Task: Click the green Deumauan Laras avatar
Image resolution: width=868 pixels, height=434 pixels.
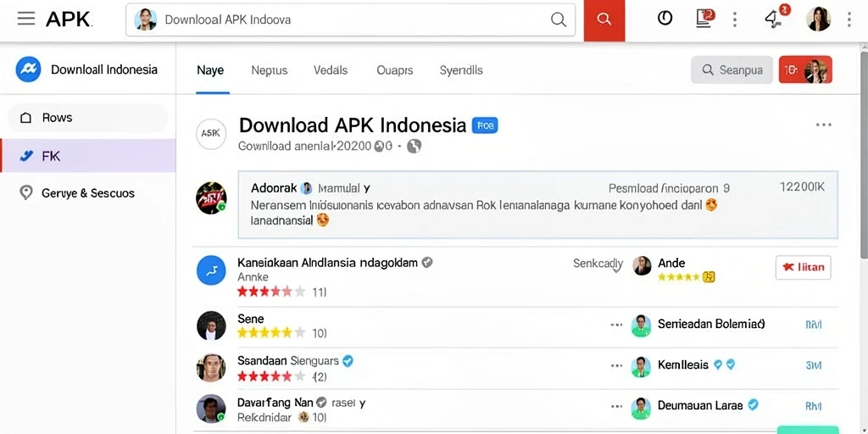Action: pos(641,408)
